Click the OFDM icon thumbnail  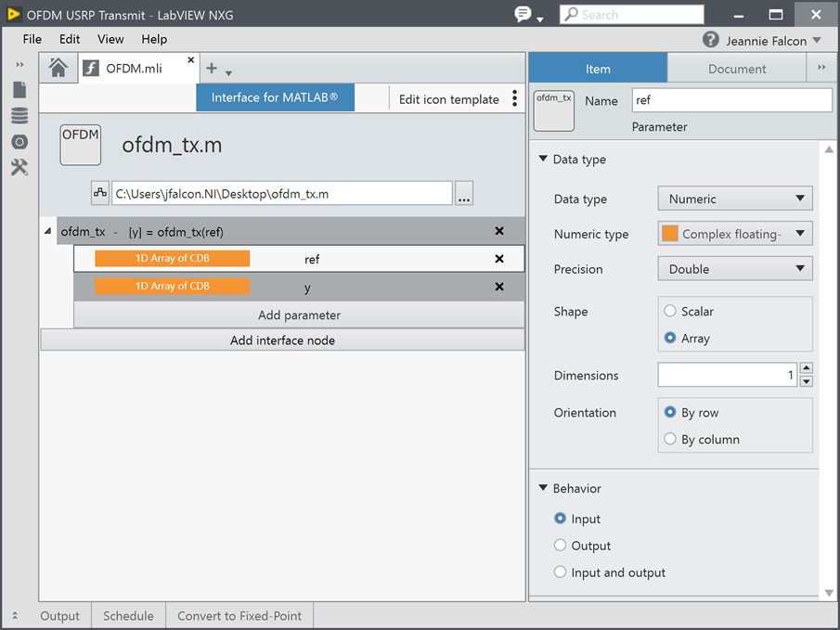point(81,146)
